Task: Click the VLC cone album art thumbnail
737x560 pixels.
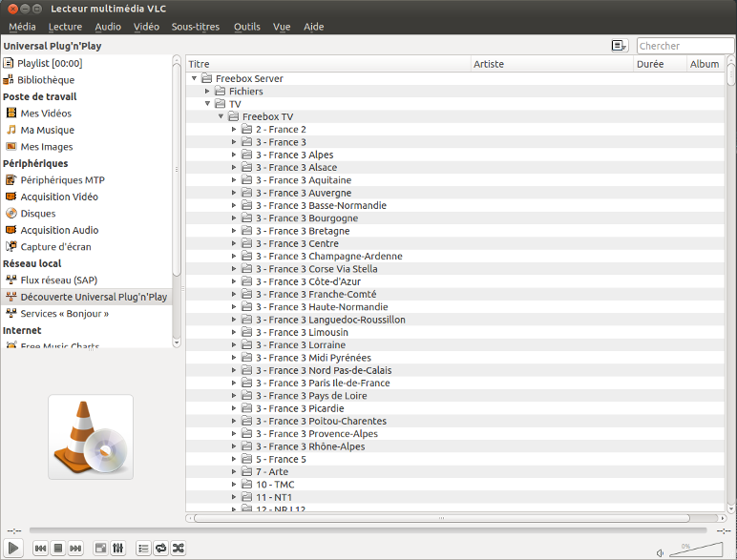Action: pyautogui.click(x=91, y=437)
